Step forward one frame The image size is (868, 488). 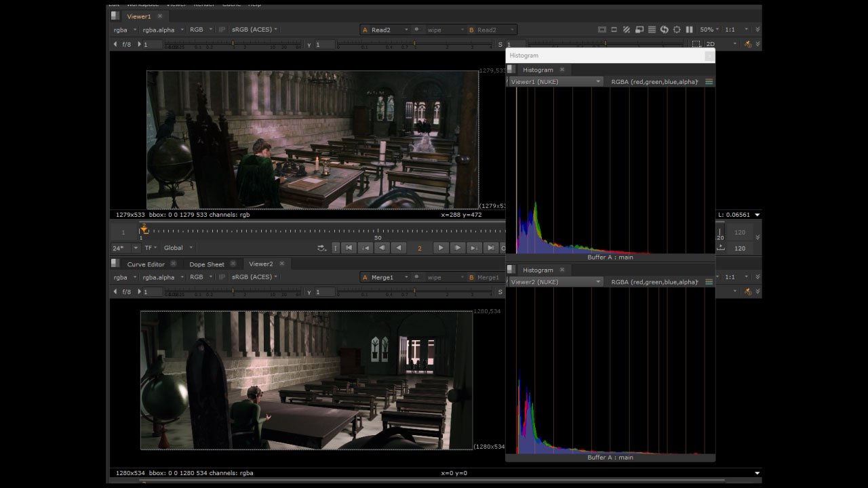(458, 248)
